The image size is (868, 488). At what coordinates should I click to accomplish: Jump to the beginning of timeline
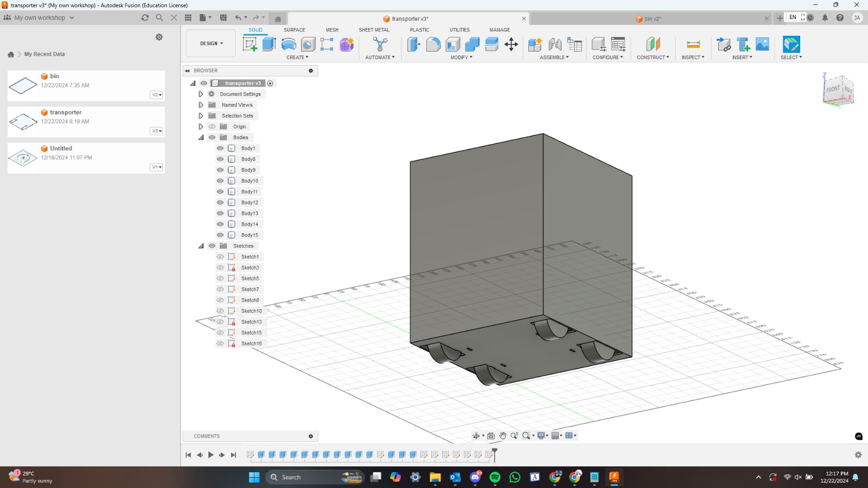click(x=188, y=455)
